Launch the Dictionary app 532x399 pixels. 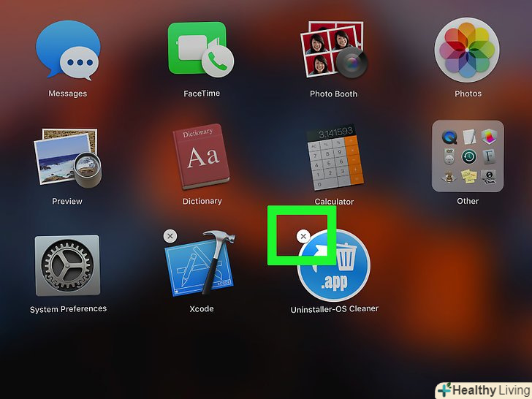(202, 156)
